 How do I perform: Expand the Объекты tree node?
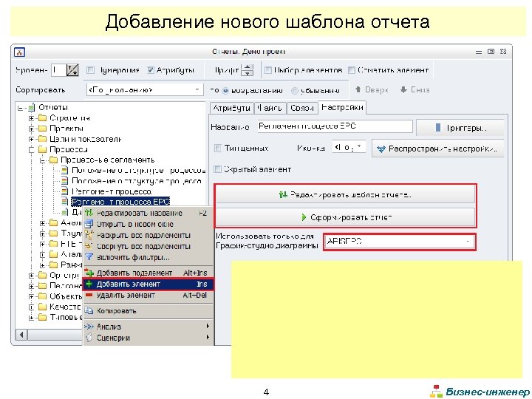[x=31, y=296]
